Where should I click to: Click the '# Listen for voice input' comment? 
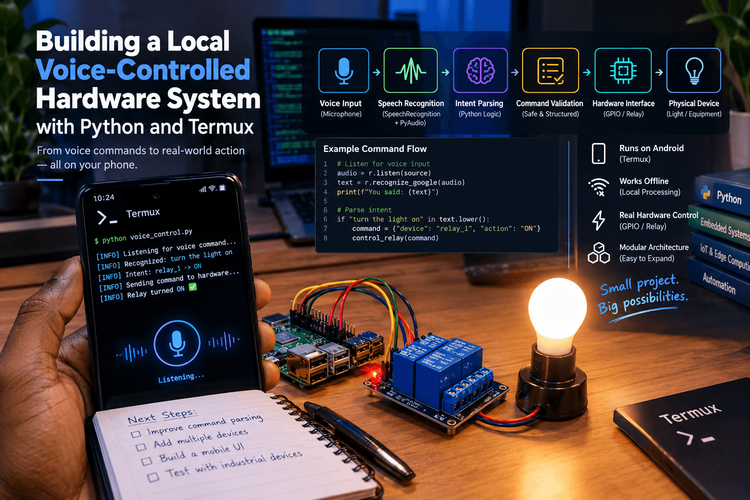pos(383,164)
